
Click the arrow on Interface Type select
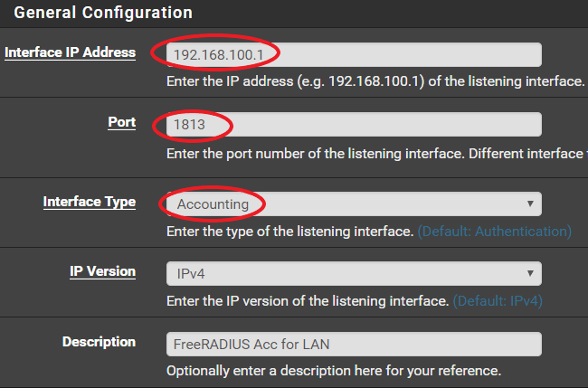coord(529,204)
